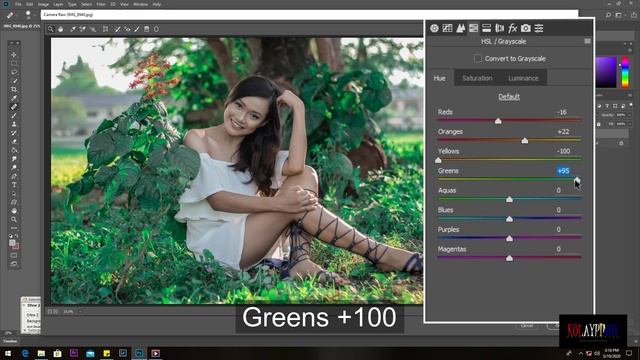Open the Windows Start menu

tap(8, 353)
